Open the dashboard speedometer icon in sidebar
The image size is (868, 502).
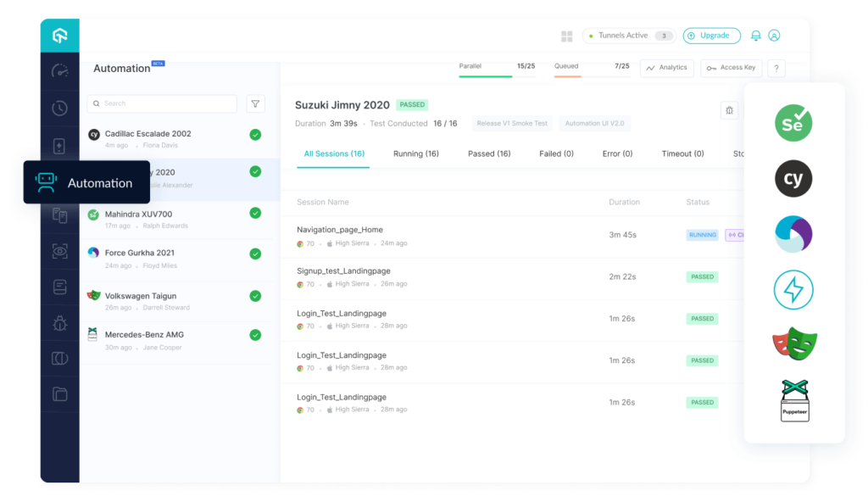tap(60, 71)
